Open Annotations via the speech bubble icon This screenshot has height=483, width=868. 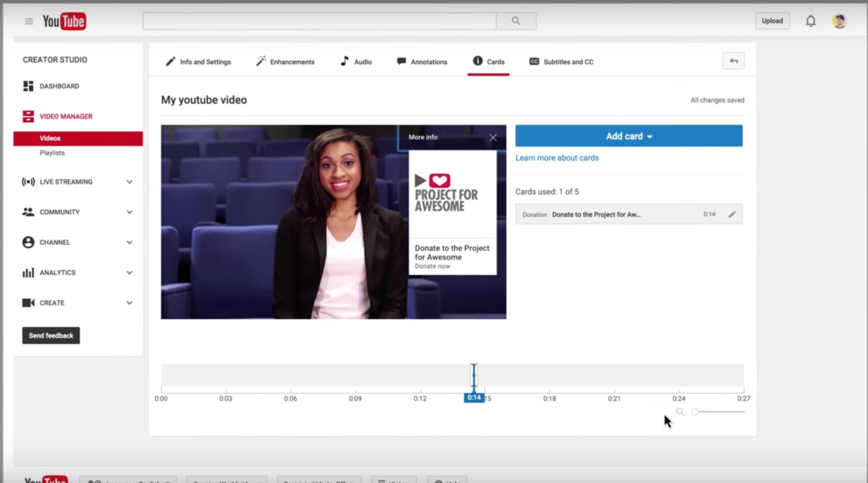point(401,61)
